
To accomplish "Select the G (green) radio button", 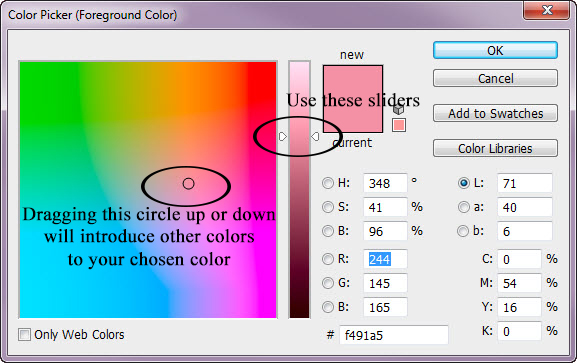I will click(x=328, y=283).
